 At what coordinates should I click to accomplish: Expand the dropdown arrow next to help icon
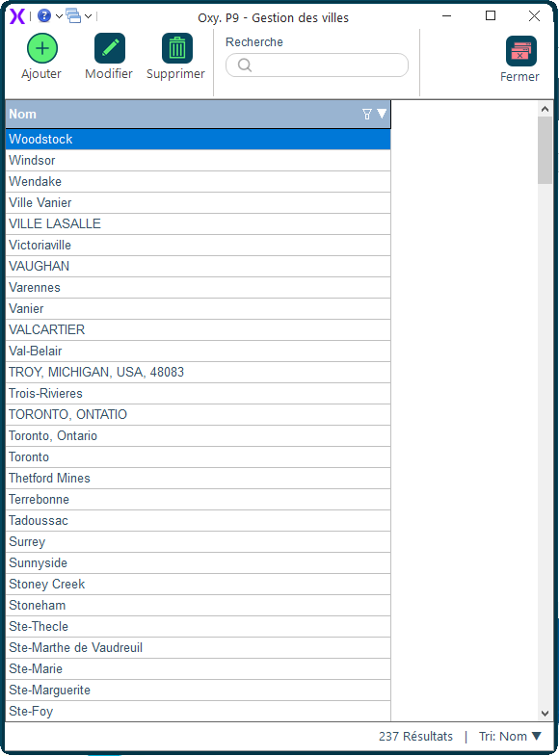click(x=59, y=16)
